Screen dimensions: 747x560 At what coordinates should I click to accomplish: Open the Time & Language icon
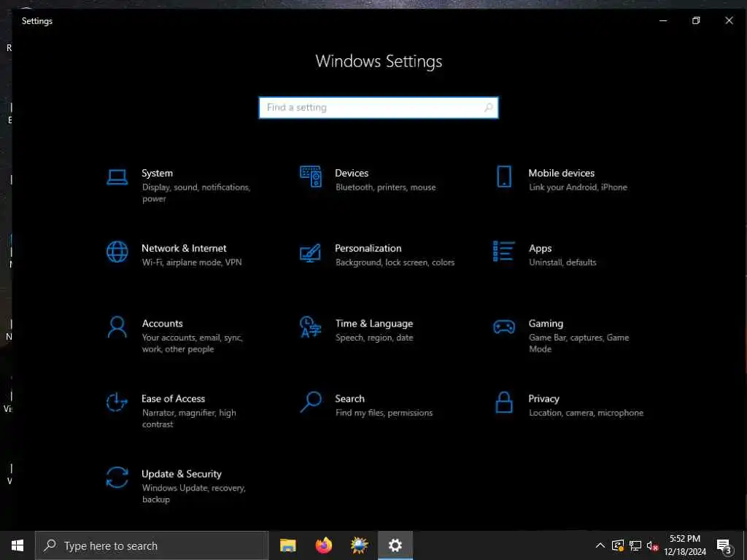[x=310, y=327]
